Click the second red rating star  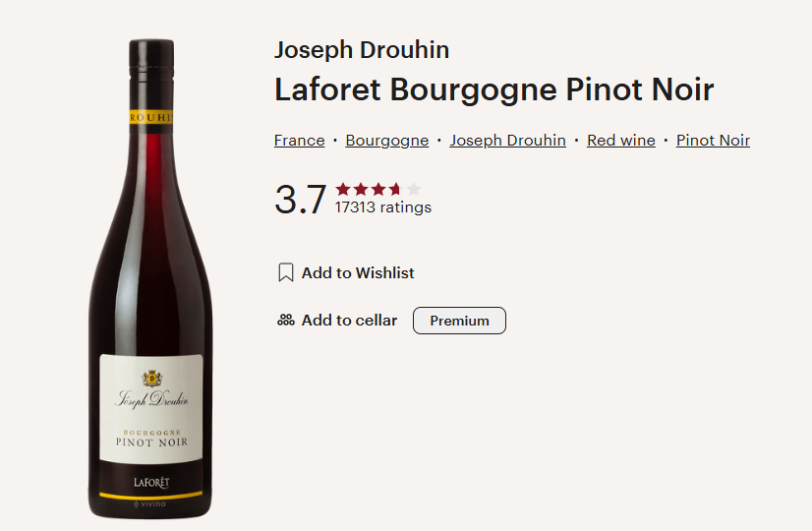(361, 189)
